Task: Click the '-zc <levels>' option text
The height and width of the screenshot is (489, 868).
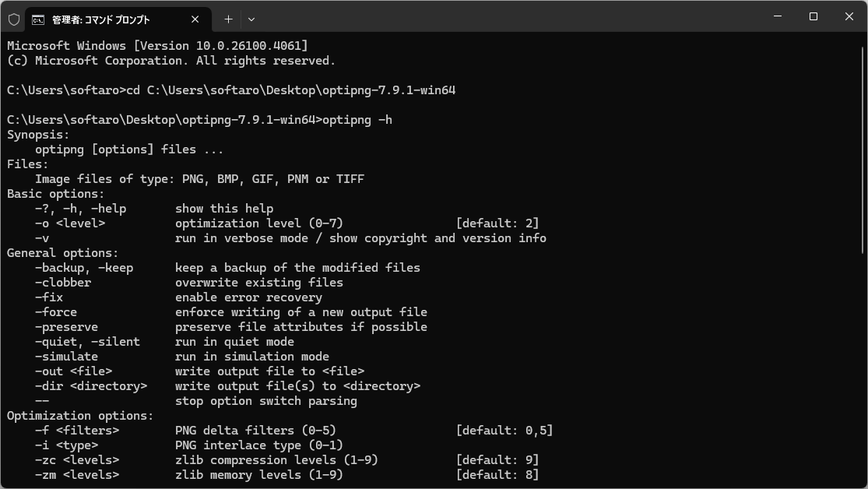Action: [77, 460]
